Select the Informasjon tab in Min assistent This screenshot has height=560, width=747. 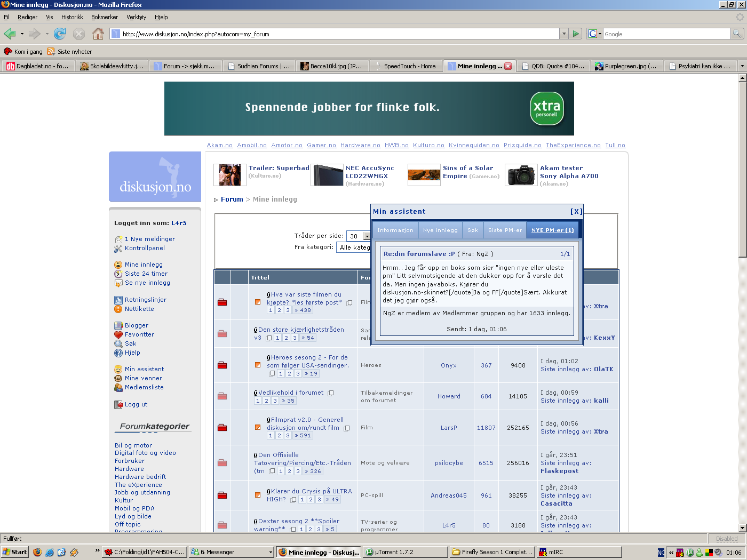[x=395, y=230]
